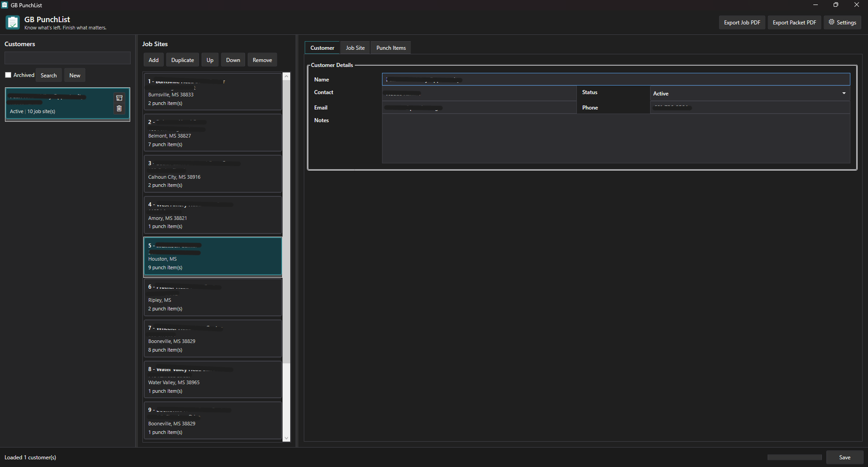Create a New customer

75,76
